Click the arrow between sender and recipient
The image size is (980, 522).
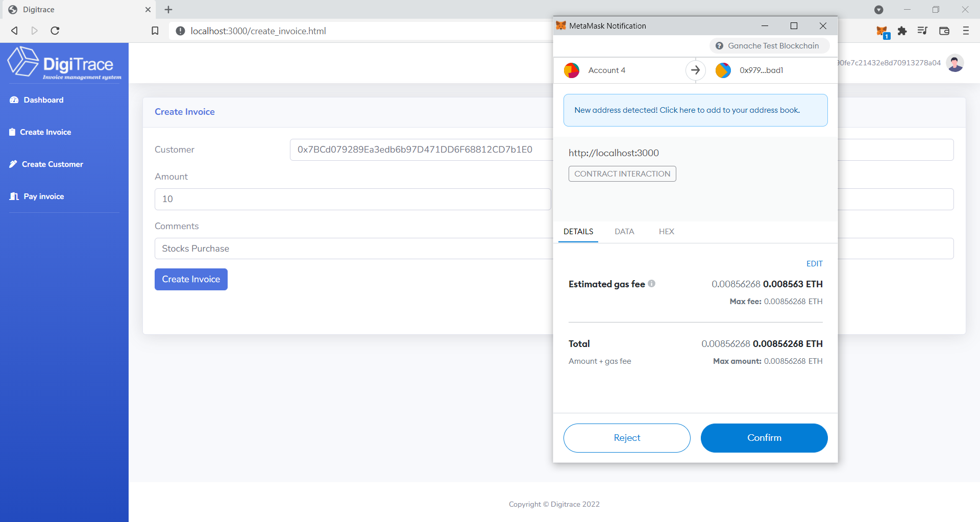[x=695, y=70]
